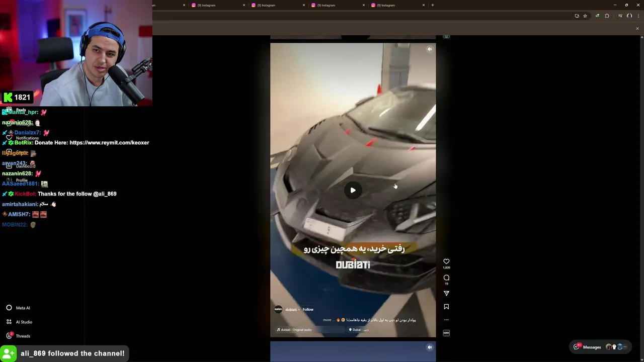Share the reel with the paper plane icon
This screenshot has width=644, height=362.
[x=446, y=293]
